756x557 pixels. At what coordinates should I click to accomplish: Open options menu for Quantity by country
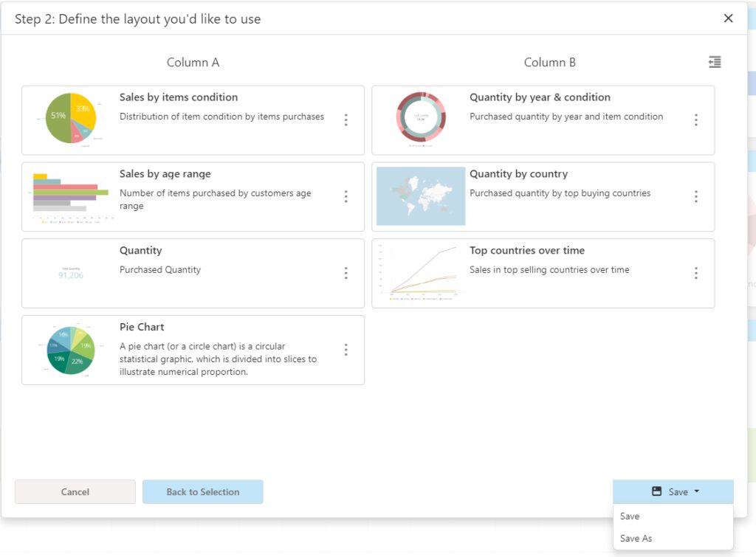[x=696, y=196]
